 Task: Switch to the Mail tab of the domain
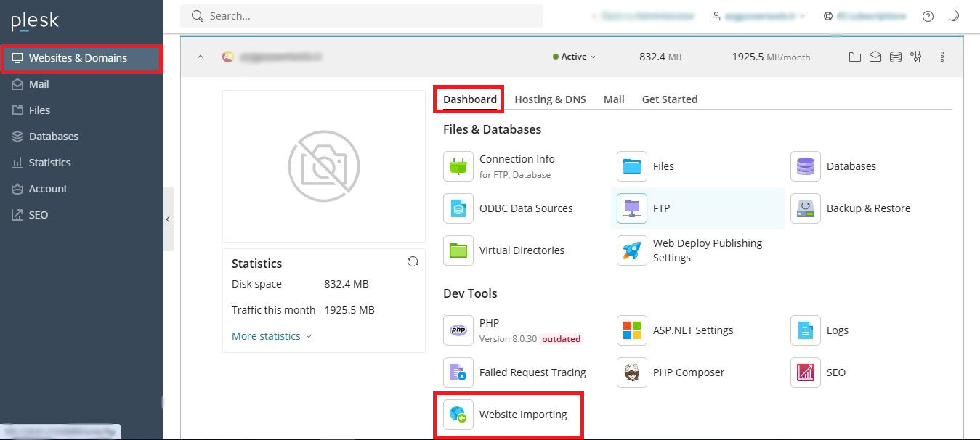614,99
